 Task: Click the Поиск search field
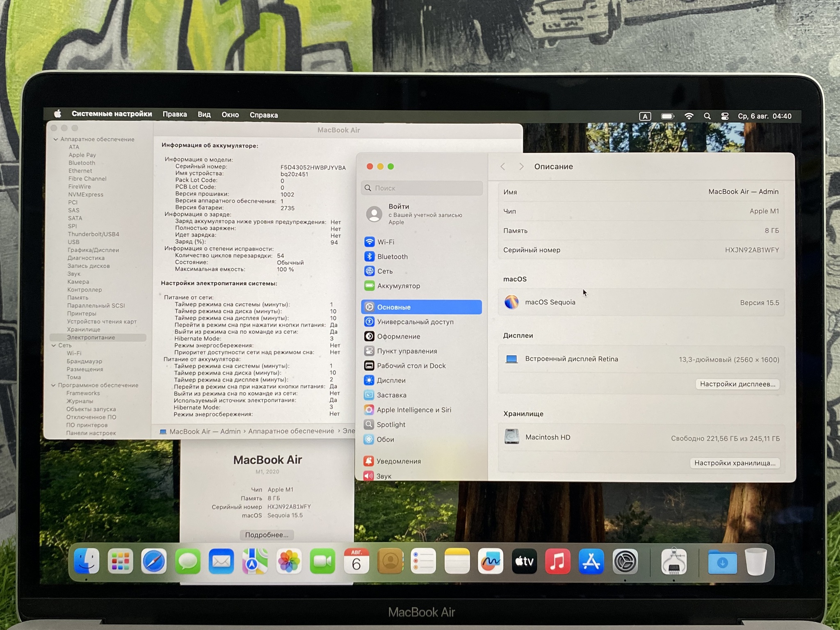click(422, 188)
